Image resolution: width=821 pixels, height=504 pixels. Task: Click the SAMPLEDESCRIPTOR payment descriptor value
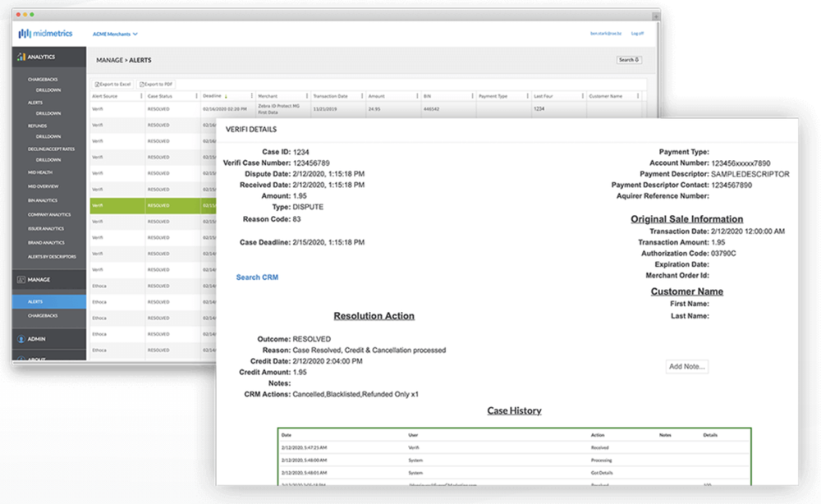point(750,174)
